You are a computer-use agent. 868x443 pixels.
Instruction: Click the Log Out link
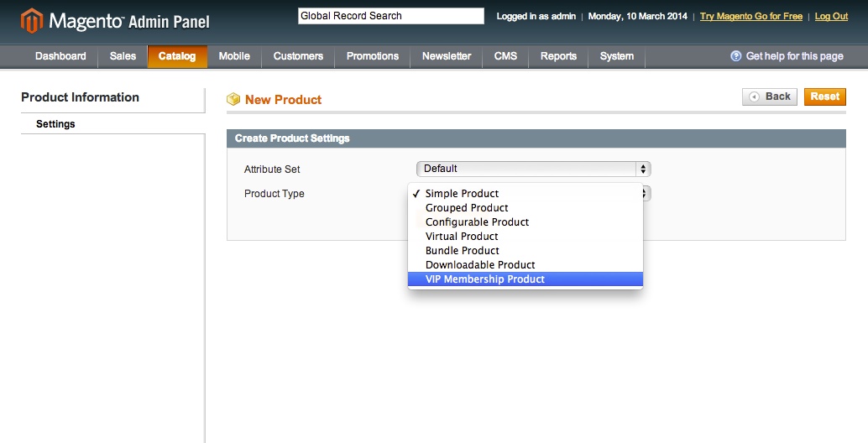tap(831, 17)
